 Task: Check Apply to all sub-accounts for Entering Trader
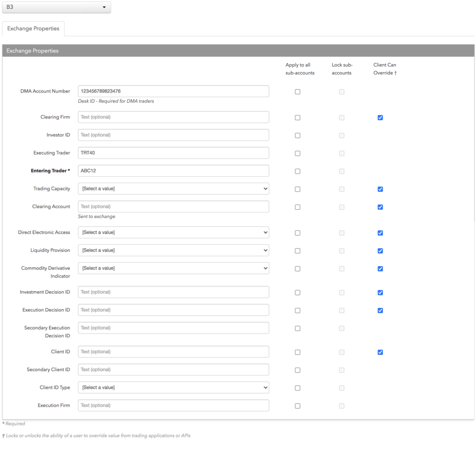click(x=297, y=171)
